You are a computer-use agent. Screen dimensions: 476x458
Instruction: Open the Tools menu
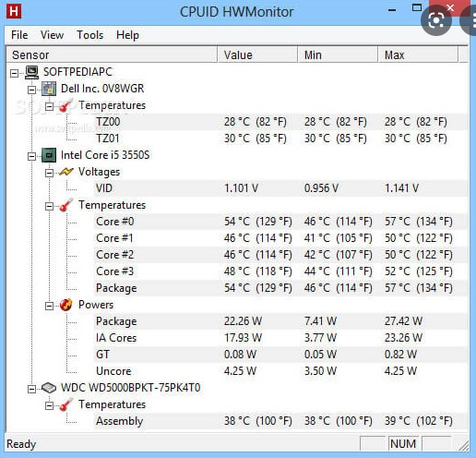[89, 35]
